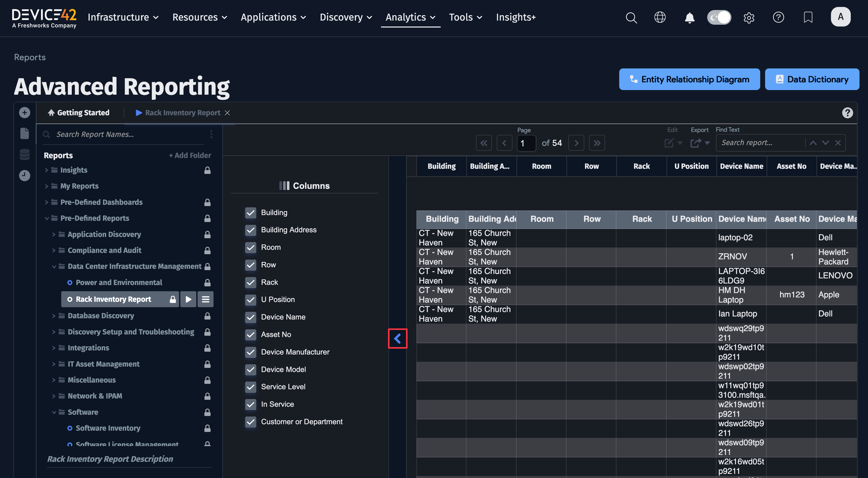The height and width of the screenshot is (478, 868).
Task: Toggle dark mode switch
Action: 719,17
